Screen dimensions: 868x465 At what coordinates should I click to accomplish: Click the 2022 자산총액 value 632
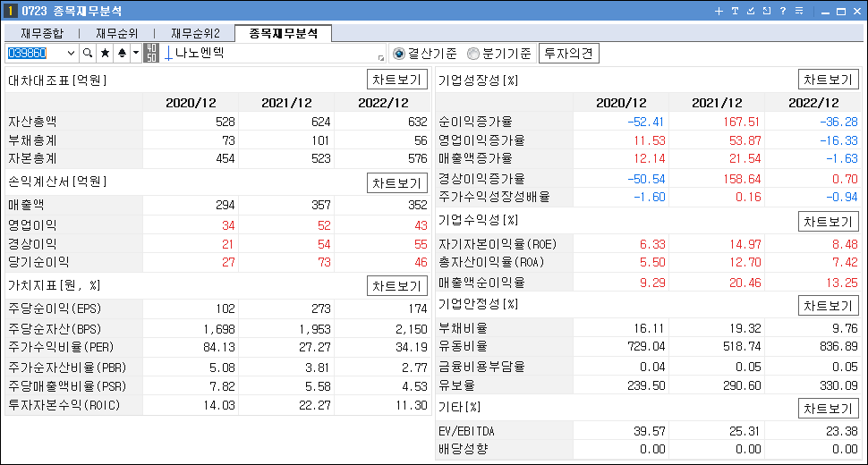[x=417, y=122]
